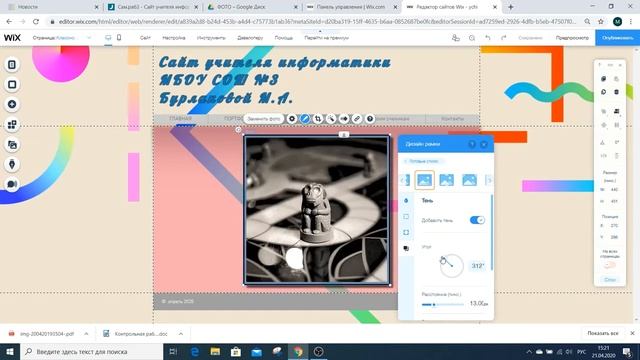Screen dimensions: 640x360
Task: Show next frame styles with right arrow
Action: pos(489,180)
